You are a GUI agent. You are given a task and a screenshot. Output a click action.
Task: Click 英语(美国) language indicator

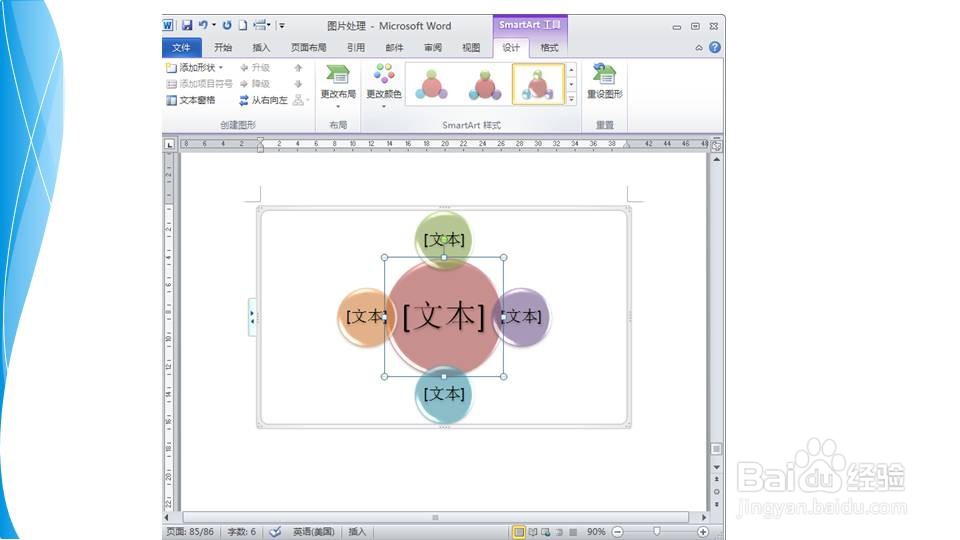313,531
